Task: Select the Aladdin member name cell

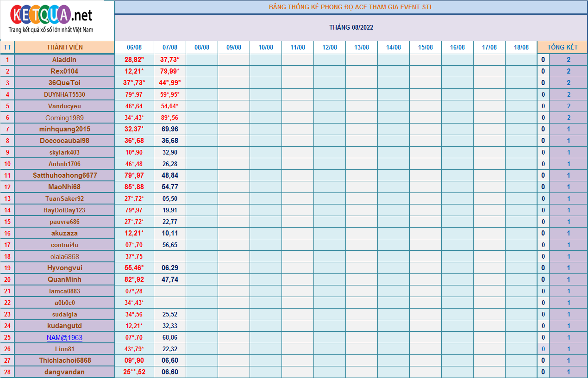Action: [64, 60]
